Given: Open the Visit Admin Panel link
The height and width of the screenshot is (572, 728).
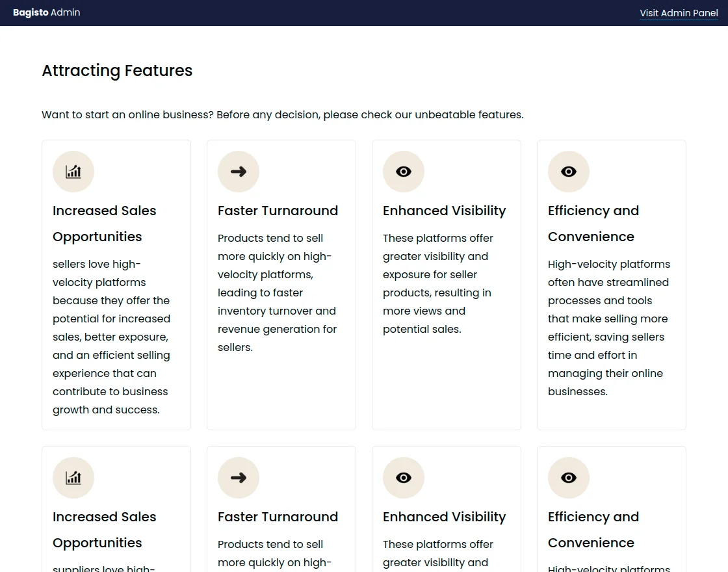Looking at the screenshot, I should coord(679,13).
